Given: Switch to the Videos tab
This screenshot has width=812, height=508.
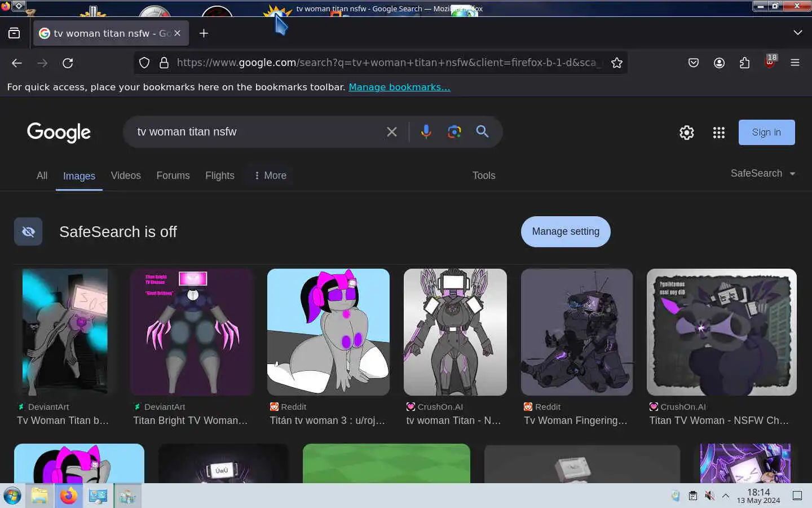Looking at the screenshot, I should (x=126, y=176).
